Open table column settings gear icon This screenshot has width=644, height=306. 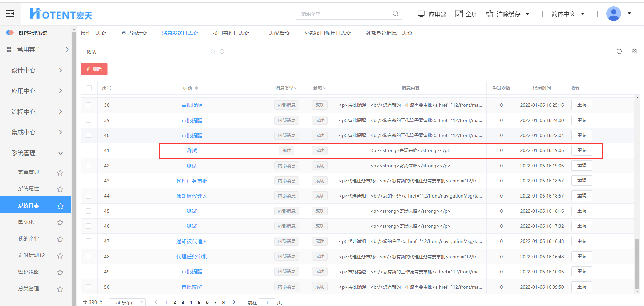click(x=634, y=51)
